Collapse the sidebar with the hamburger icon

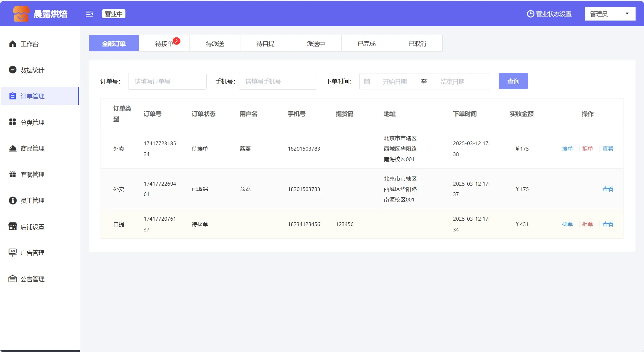pos(89,14)
